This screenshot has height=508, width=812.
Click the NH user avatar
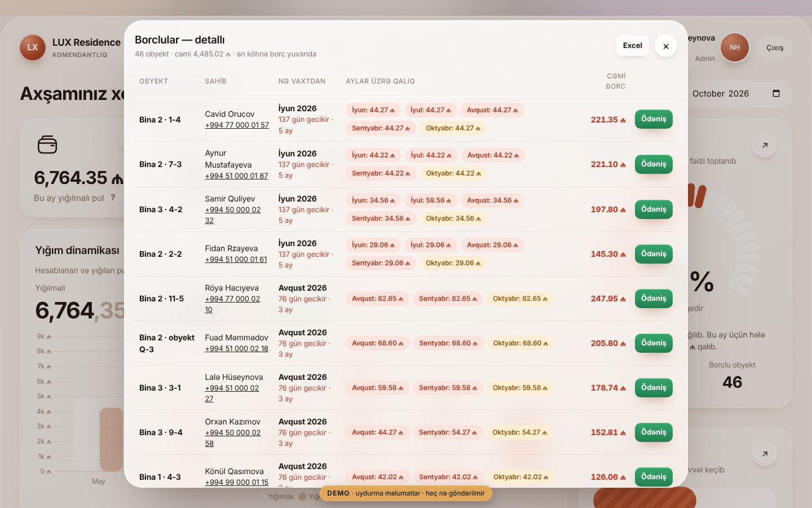point(735,47)
